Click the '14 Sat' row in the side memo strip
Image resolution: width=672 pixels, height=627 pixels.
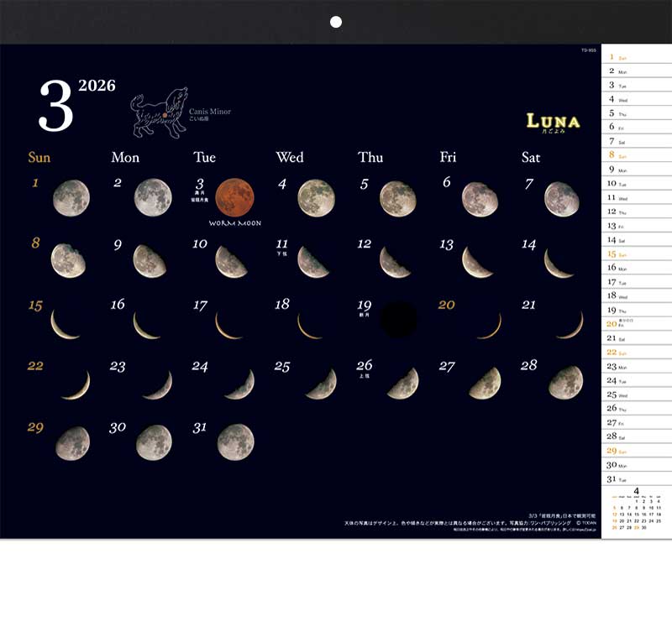coord(637,239)
